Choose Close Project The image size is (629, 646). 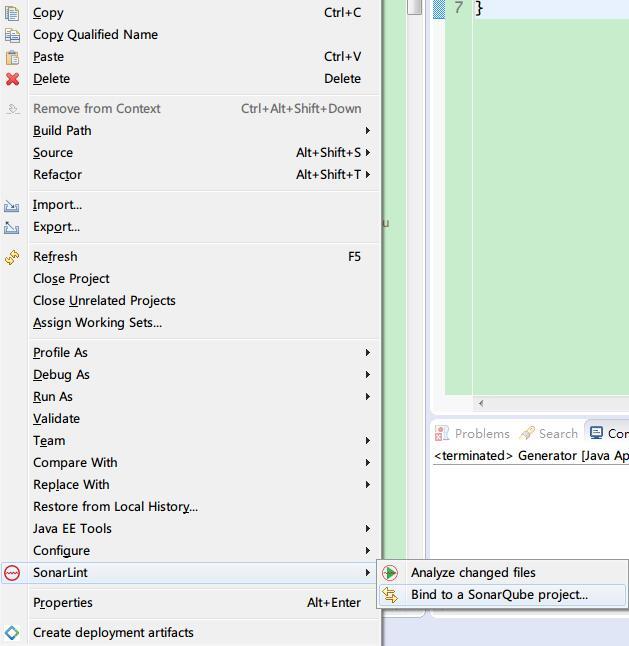pos(190,279)
